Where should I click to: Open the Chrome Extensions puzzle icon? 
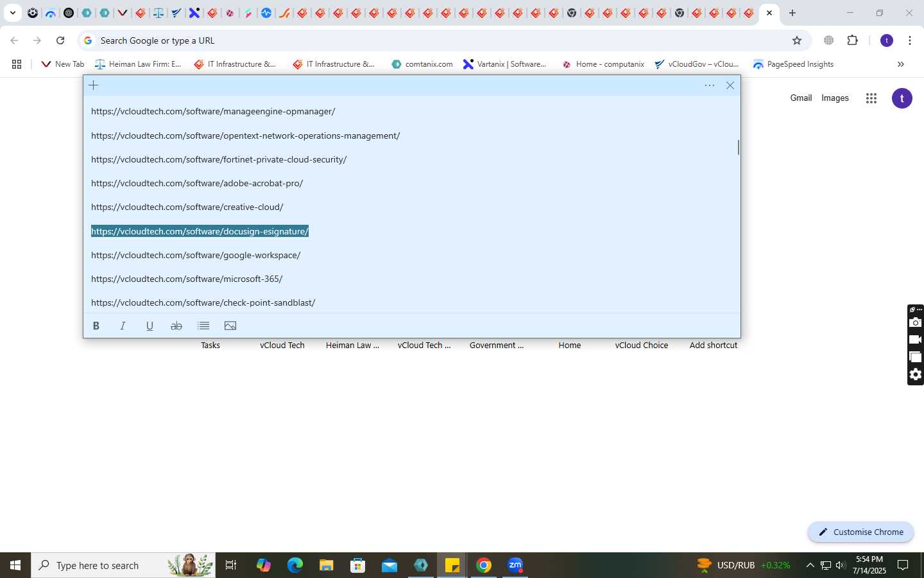(852, 40)
